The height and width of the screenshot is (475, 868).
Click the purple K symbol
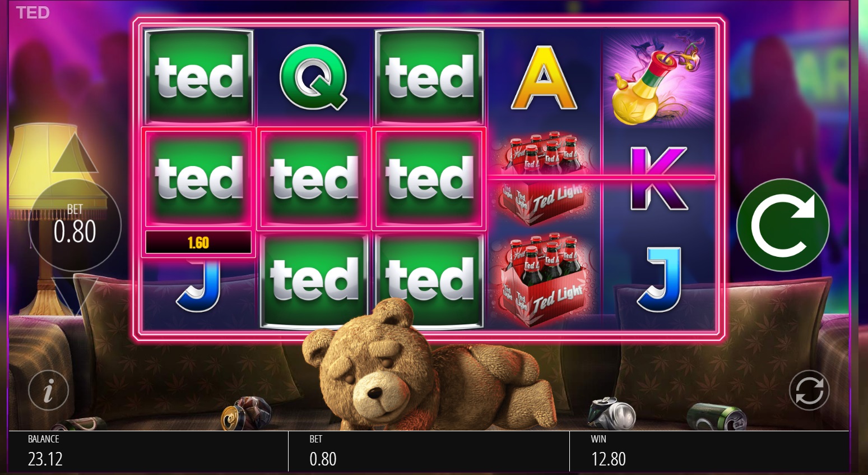click(658, 178)
